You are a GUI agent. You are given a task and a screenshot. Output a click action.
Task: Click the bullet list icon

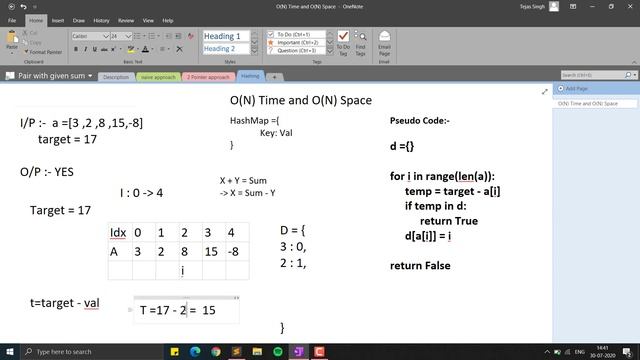tap(137, 36)
